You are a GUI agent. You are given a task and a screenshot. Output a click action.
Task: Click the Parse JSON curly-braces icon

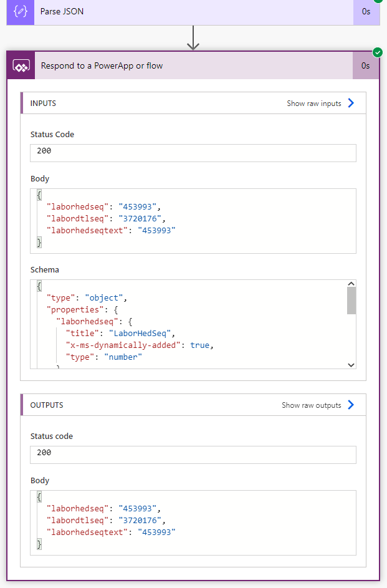coord(21,12)
